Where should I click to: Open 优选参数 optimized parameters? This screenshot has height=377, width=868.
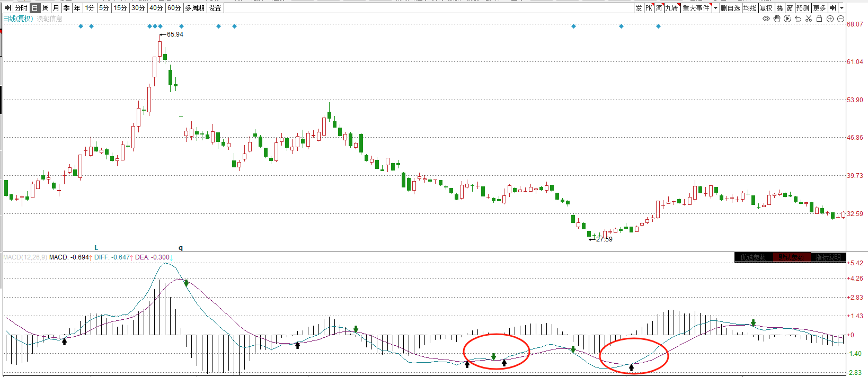coord(754,257)
